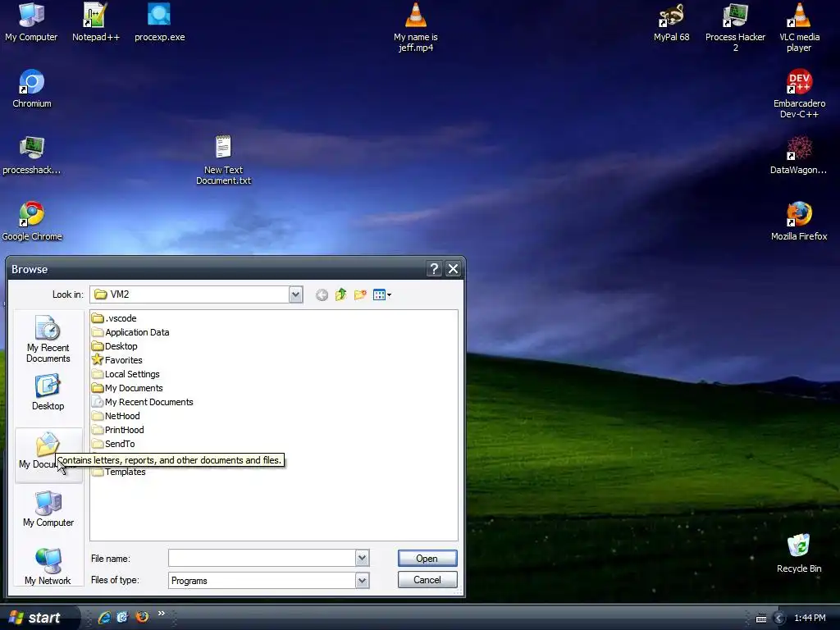Select Mozilla Firefox desktop shortcut
Image resolution: width=840 pixels, height=630 pixels.
click(799, 221)
